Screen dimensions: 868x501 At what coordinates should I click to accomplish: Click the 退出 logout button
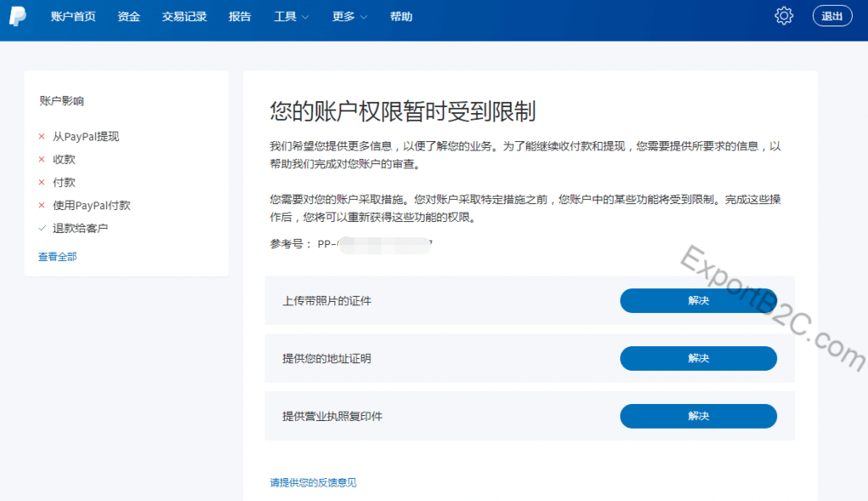(832, 16)
